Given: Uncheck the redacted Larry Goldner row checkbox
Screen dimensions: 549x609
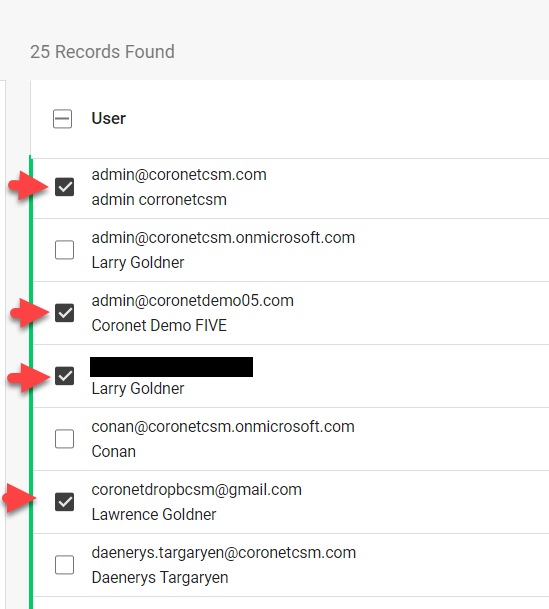Looking at the screenshot, I should (x=64, y=376).
